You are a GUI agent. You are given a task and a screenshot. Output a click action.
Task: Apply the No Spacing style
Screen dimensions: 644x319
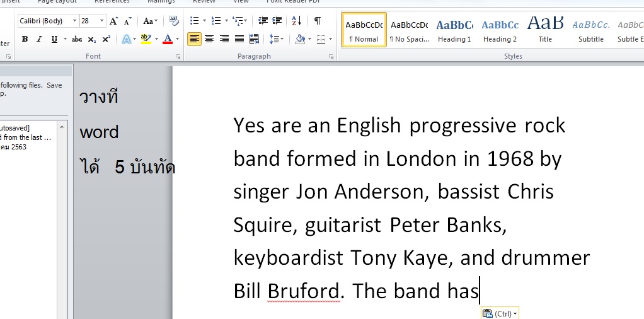click(x=409, y=30)
